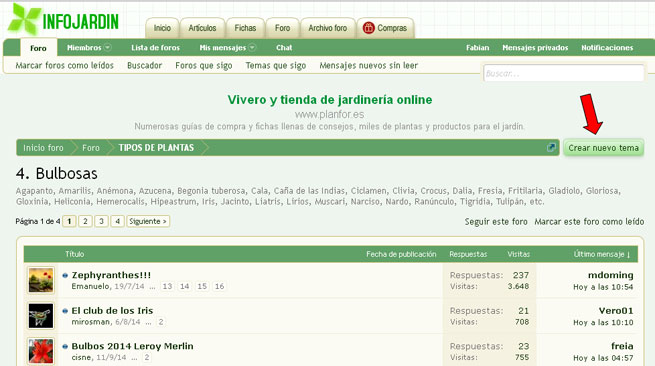
Task: Open mirosman's avatar thumbnail on Iris row
Action: 41,315
